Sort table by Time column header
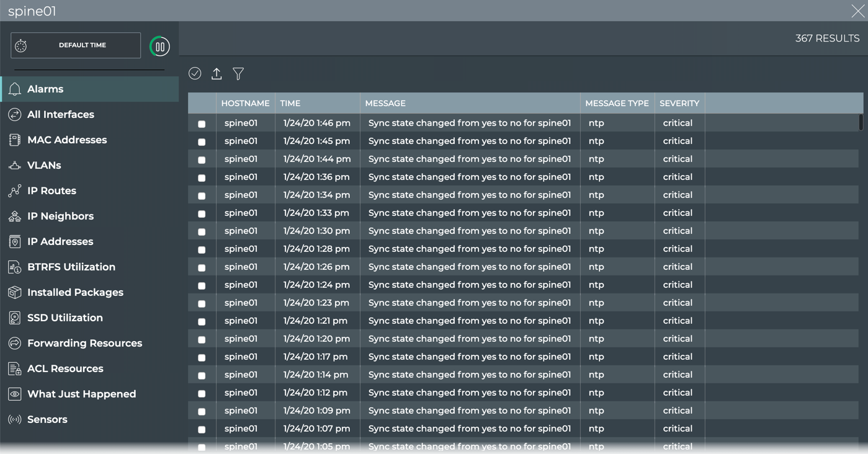The height and width of the screenshot is (454, 868). coord(290,104)
